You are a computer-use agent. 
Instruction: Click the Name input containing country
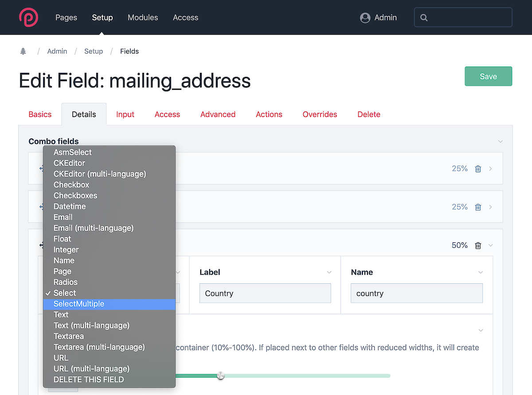[416, 293]
